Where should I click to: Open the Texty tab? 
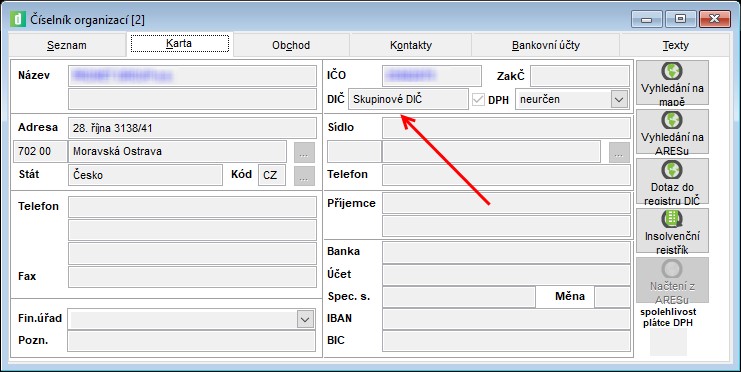pos(675,45)
